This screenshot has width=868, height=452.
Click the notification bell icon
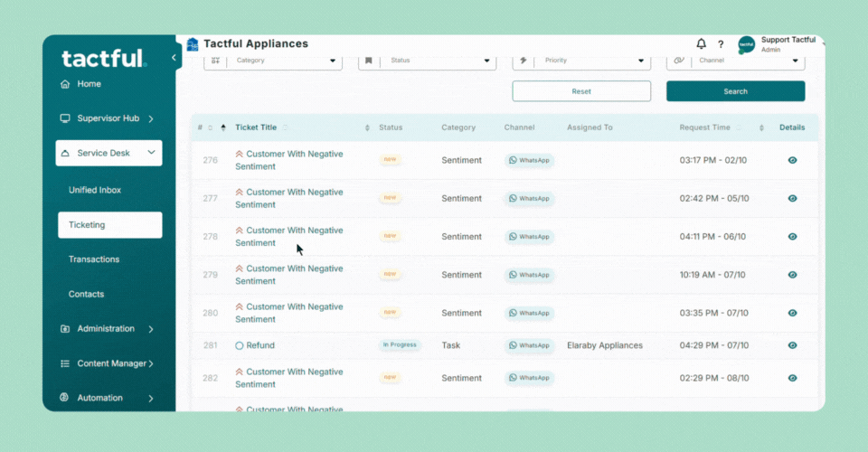click(702, 44)
